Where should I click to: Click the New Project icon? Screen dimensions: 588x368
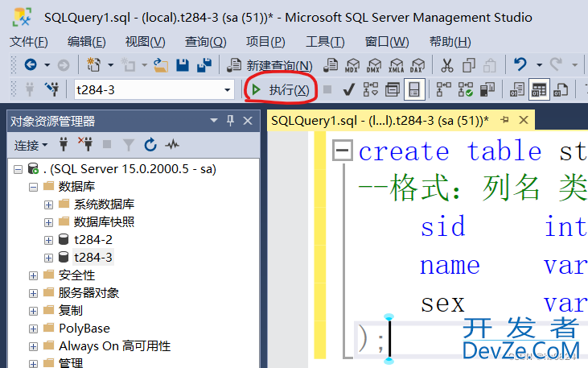click(94, 65)
